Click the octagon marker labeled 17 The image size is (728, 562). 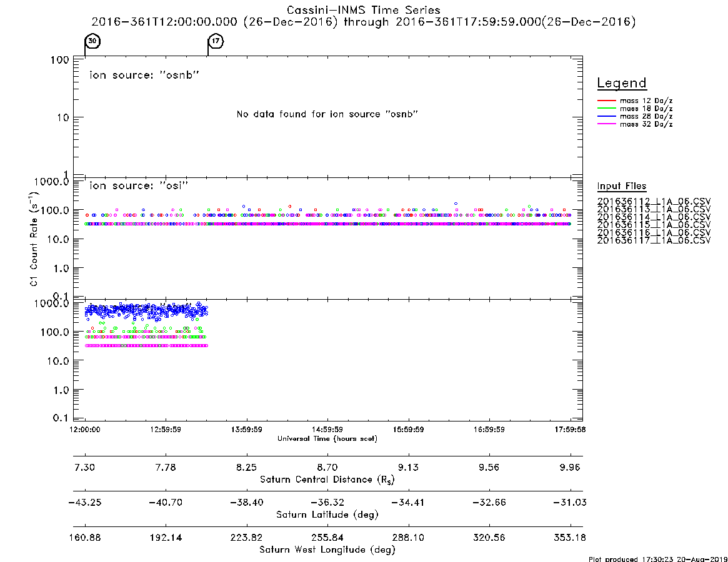[216, 41]
